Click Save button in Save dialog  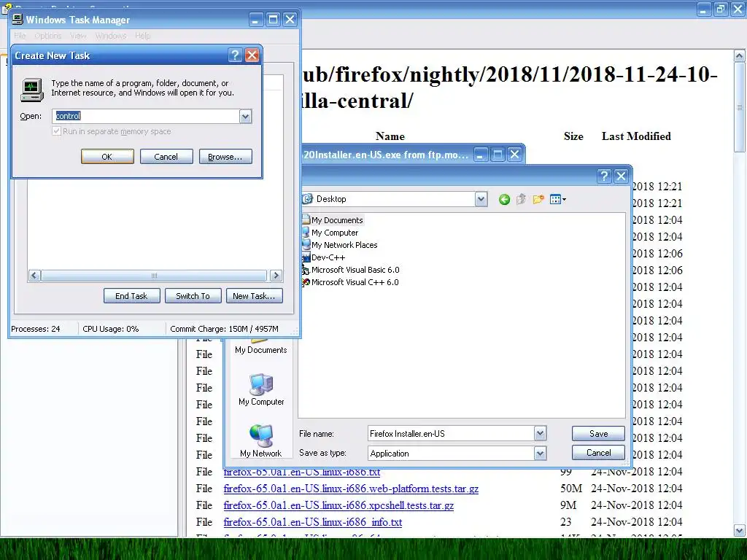pyautogui.click(x=598, y=433)
